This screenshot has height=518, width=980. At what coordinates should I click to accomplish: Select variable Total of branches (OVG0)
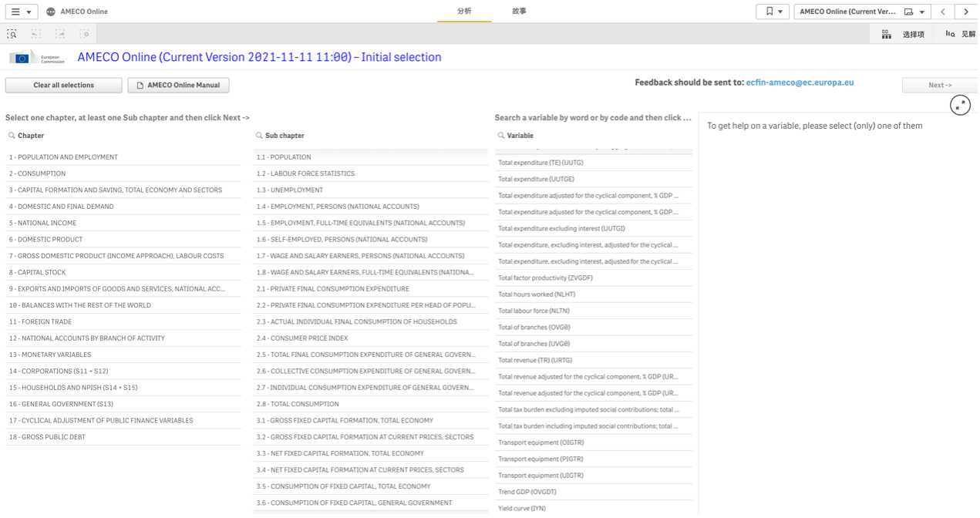tap(593, 328)
